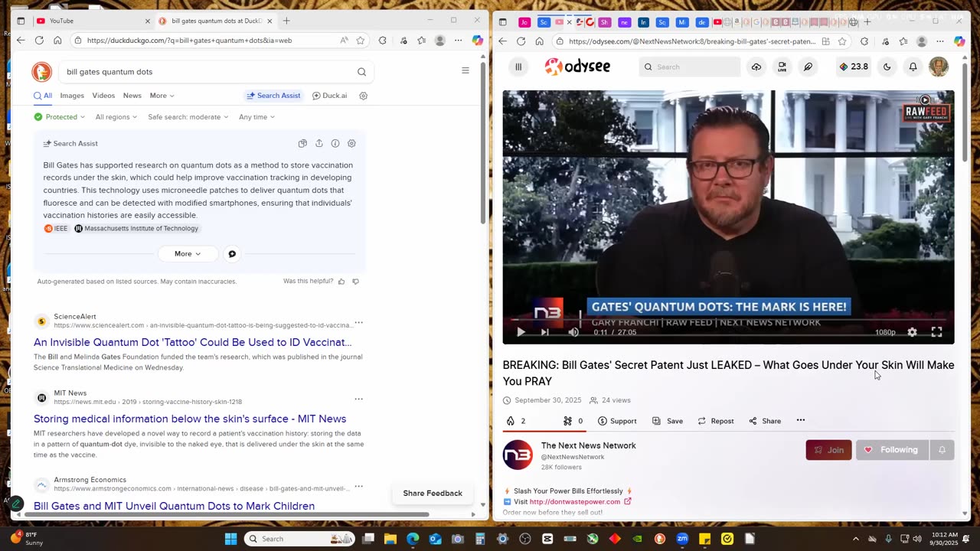This screenshot has height=551, width=980.
Task: Toggle Odysee dark mode moon
Action: point(887,67)
